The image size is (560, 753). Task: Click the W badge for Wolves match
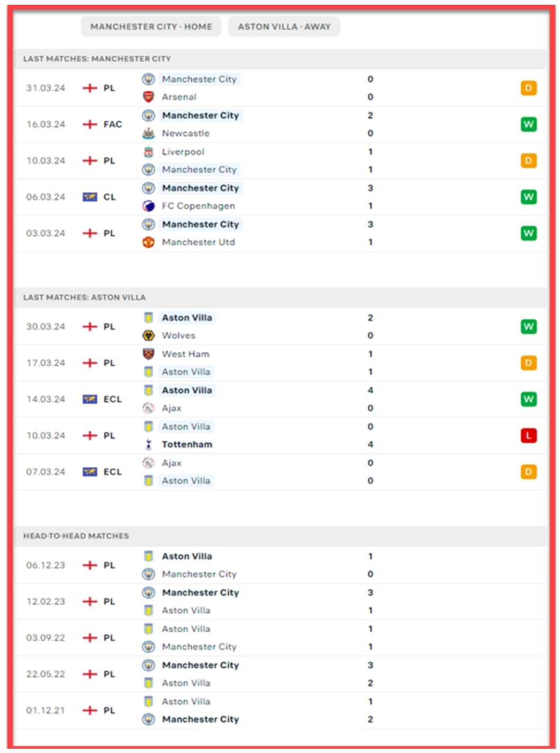tap(528, 327)
